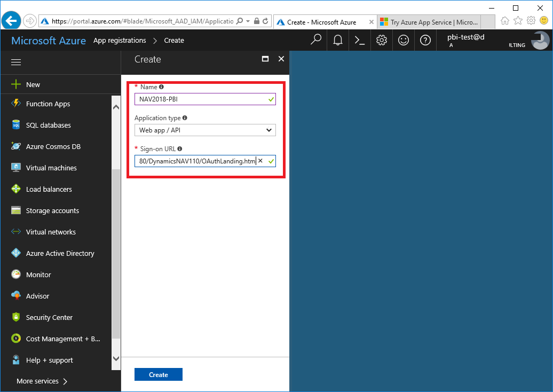Open a new browser tab
Screen dimensions: 553x392
tap(488, 22)
